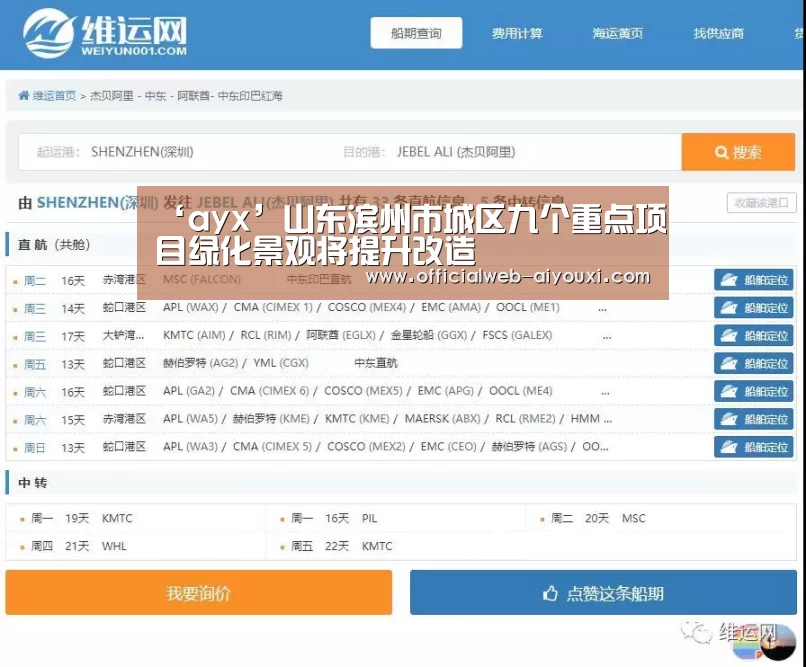This screenshot has width=806, height=667.
Task: Click 船舶定位 for the 周二 16天 MSC row
Action: click(754, 280)
